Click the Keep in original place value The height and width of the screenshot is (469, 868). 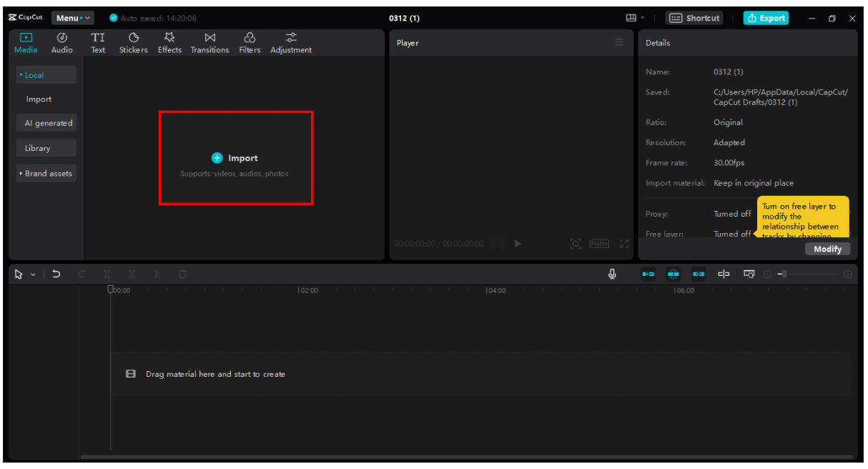point(754,183)
